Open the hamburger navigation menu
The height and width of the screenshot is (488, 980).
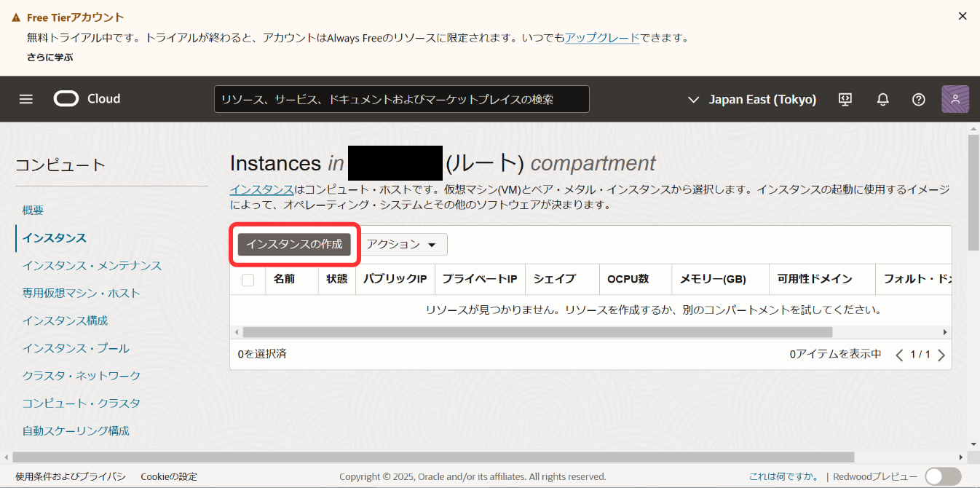26,99
